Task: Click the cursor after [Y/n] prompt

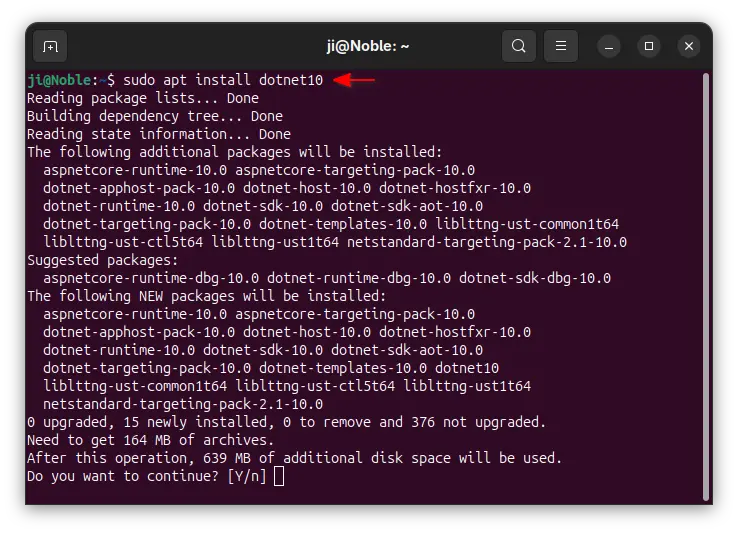Action: (x=279, y=476)
